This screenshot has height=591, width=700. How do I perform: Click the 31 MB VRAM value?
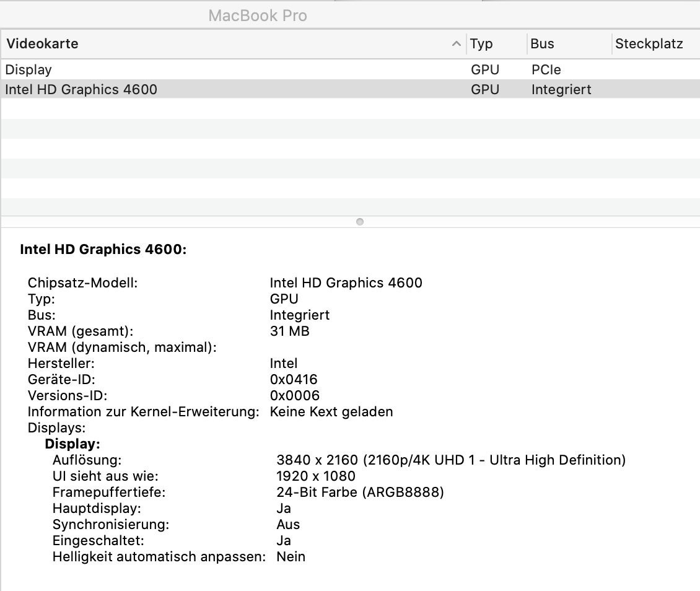tap(289, 331)
